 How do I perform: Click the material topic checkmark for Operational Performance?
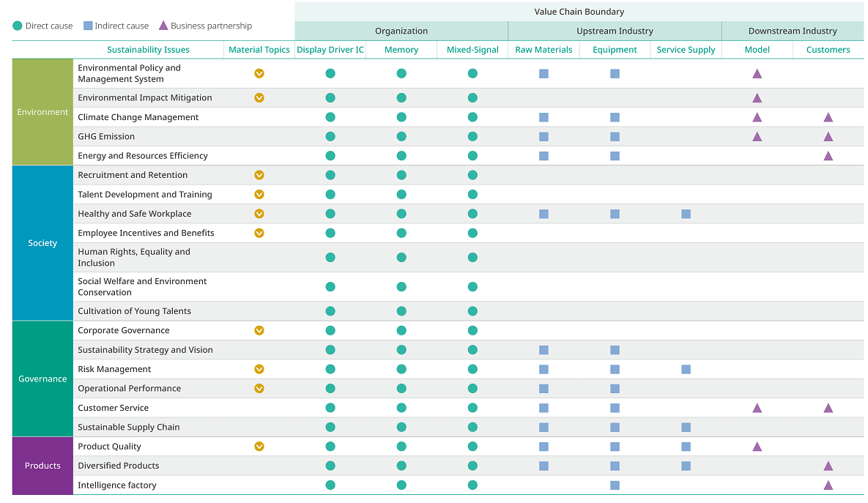click(x=259, y=389)
